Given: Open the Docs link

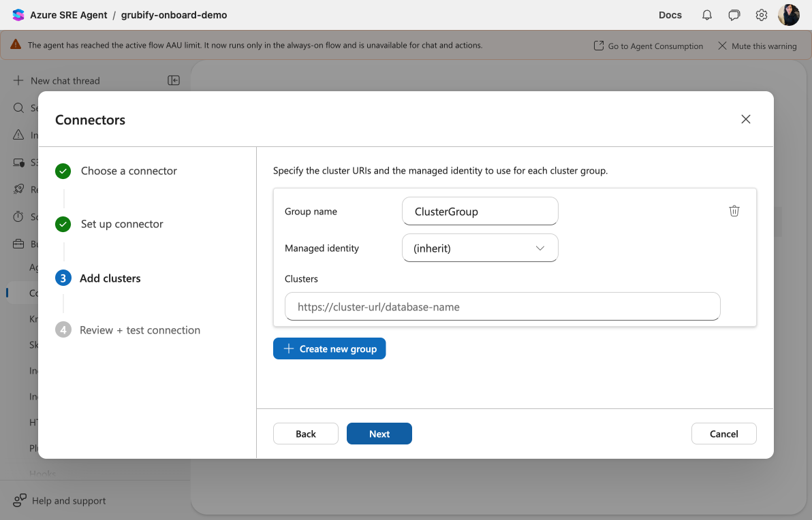Looking at the screenshot, I should [670, 15].
